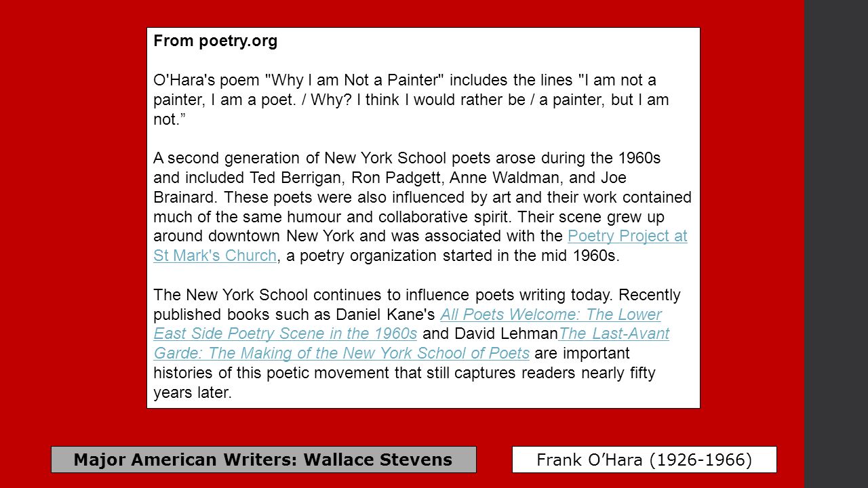Click the second generation poets paragraph

(422, 207)
